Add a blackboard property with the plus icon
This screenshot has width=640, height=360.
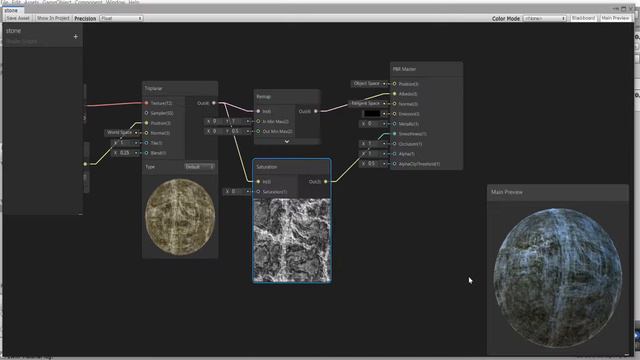(x=76, y=36)
